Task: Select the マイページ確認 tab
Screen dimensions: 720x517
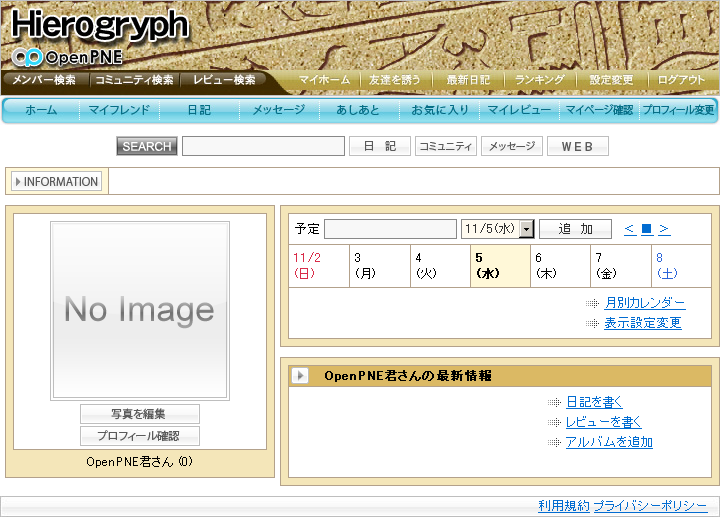Action: pyautogui.click(x=599, y=110)
